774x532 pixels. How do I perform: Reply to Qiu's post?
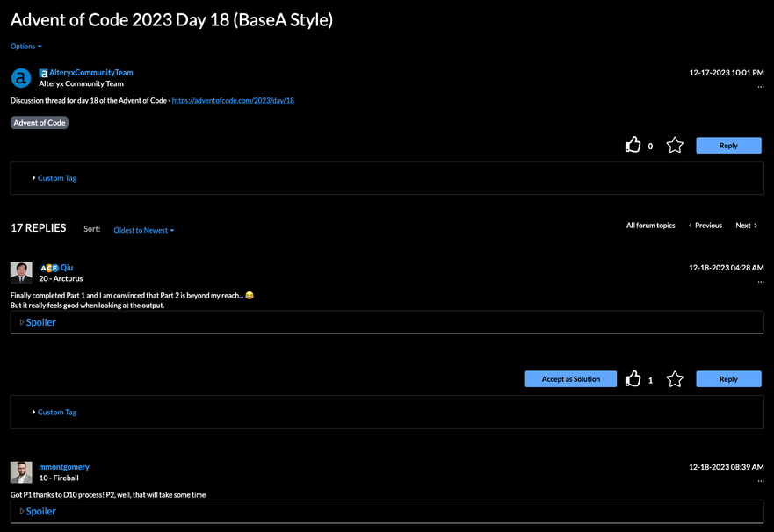coord(728,379)
